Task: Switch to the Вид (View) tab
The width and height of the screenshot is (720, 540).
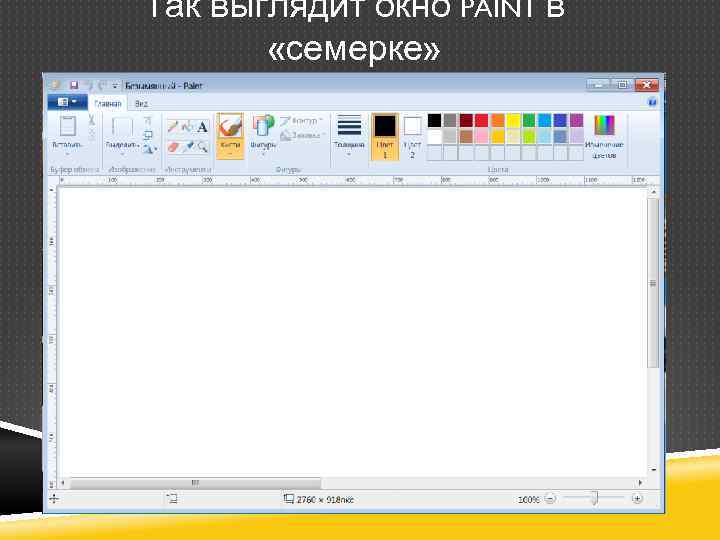Action: [x=141, y=103]
